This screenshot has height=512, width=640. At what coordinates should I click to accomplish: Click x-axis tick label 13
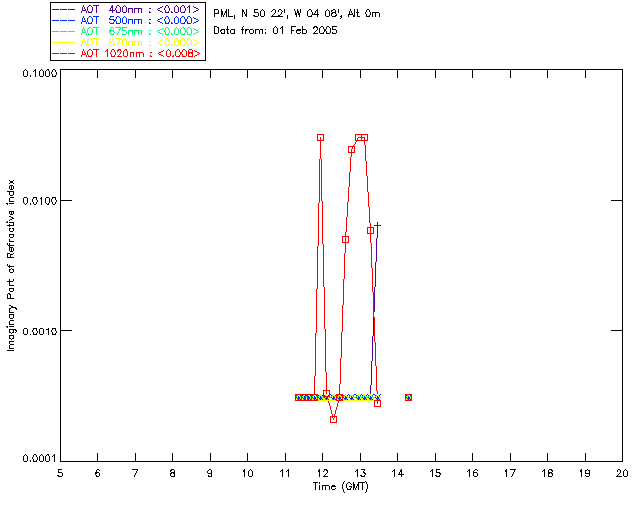pos(360,473)
